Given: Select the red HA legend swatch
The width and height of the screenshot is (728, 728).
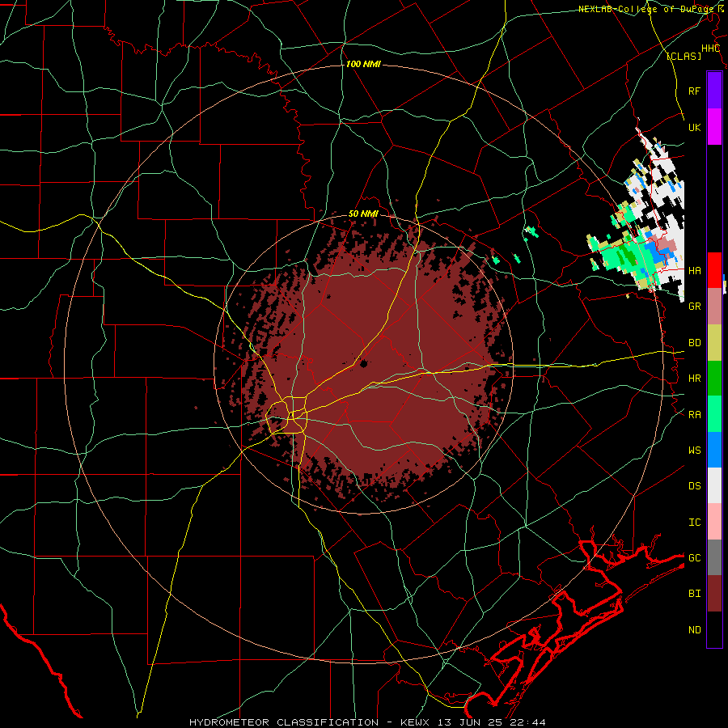Looking at the screenshot, I should click(714, 270).
